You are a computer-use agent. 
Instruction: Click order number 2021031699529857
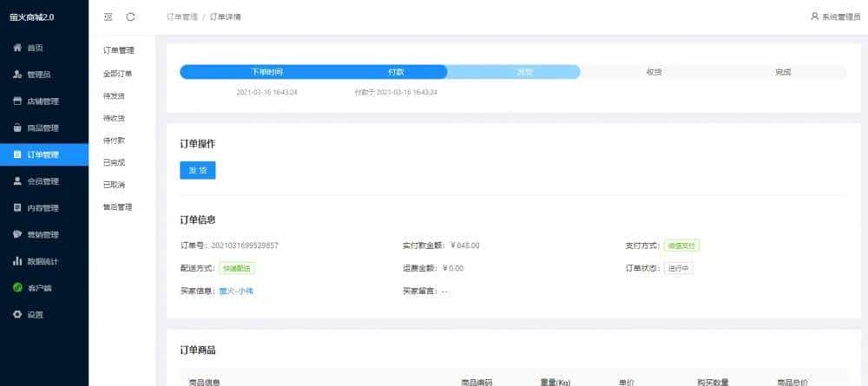pyautogui.click(x=245, y=245)
